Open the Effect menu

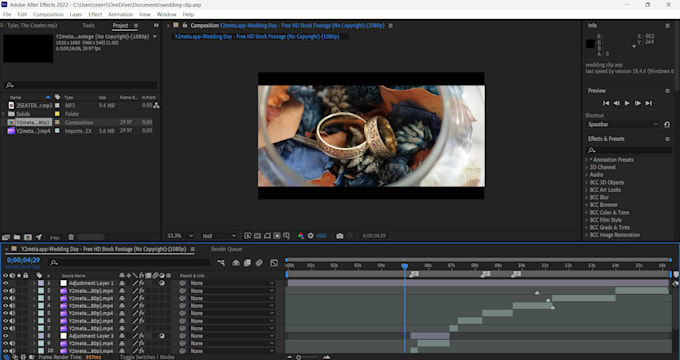(x=95, y=14)
